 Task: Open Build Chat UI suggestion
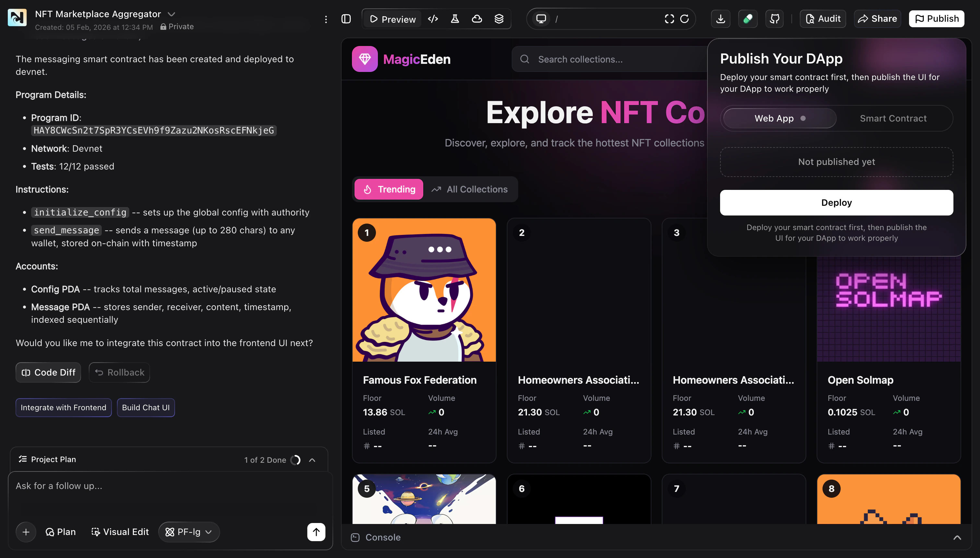coord(146,407)
